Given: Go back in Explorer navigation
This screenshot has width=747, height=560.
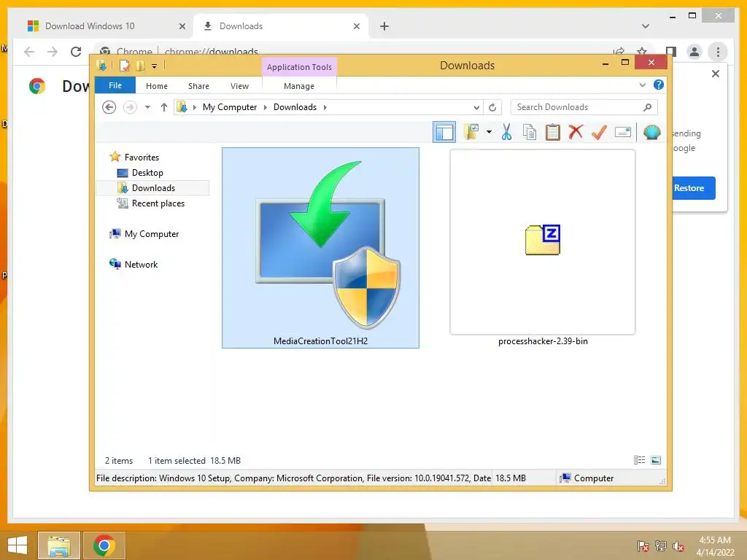Looking at the screenshot, I should point(109,107).
